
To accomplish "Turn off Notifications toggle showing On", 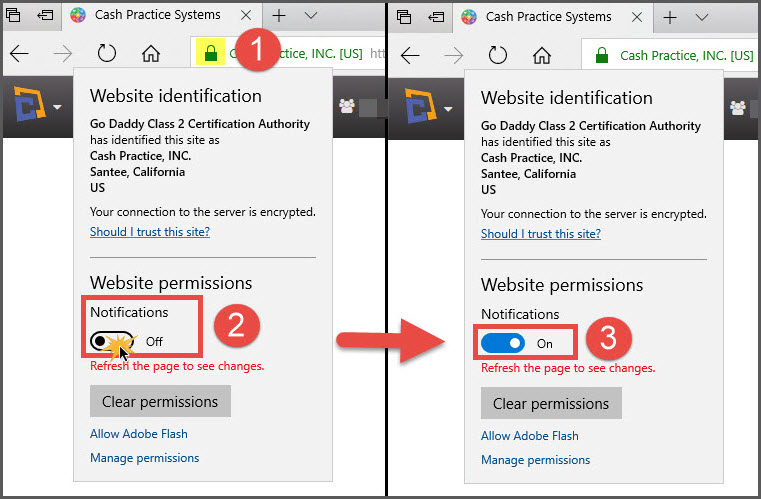I will click(x=503, y=343).
